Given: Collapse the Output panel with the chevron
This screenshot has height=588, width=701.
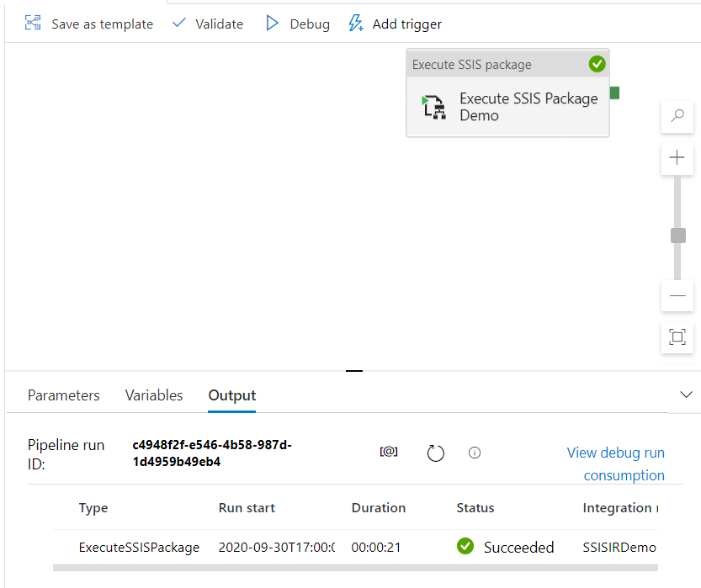Looking at the screenshot, I should pyautogui.click(x=686, y=394).
